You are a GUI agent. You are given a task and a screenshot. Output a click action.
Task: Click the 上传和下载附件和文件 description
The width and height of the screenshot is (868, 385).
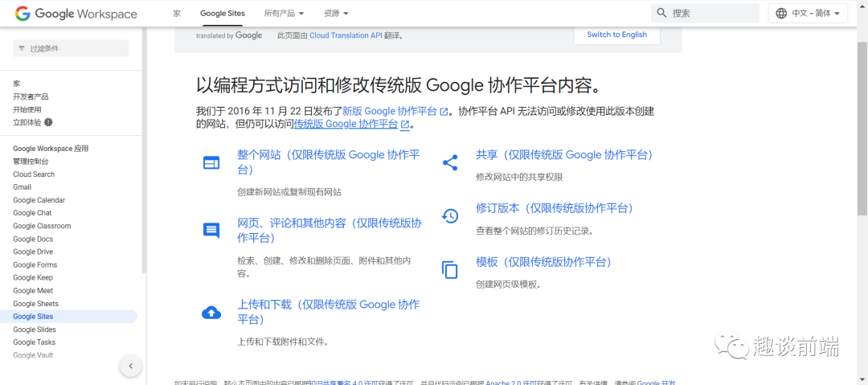pos(284,342)
